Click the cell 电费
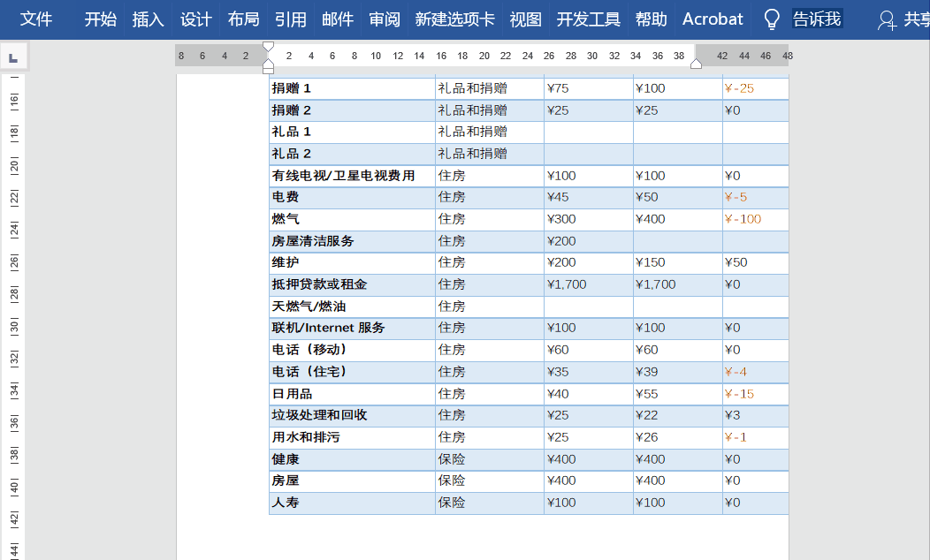This screenshot has width=930, height=560. pyautogui.click(x=353, y=197)
